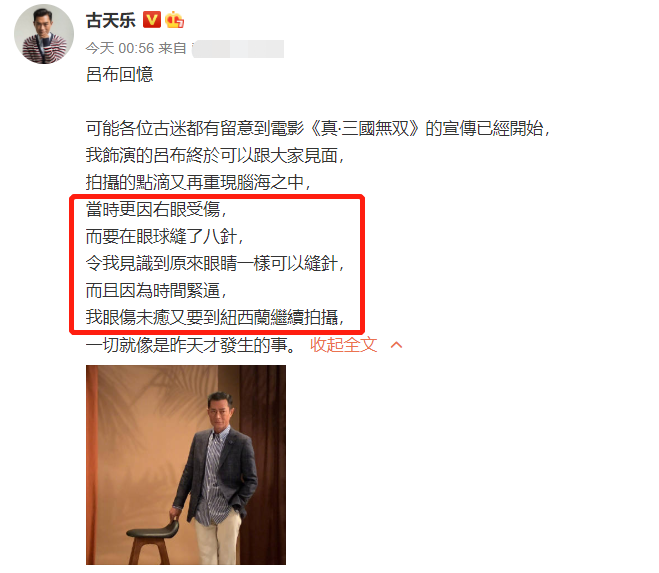Open the 古天乐 username link
The height and width of the screenshot is (573, 659).
pos(111,20)
